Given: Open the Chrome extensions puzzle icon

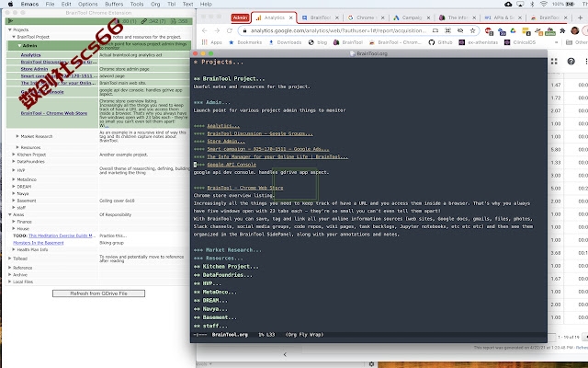Looking at the screenshot, I should coord(562,30).
